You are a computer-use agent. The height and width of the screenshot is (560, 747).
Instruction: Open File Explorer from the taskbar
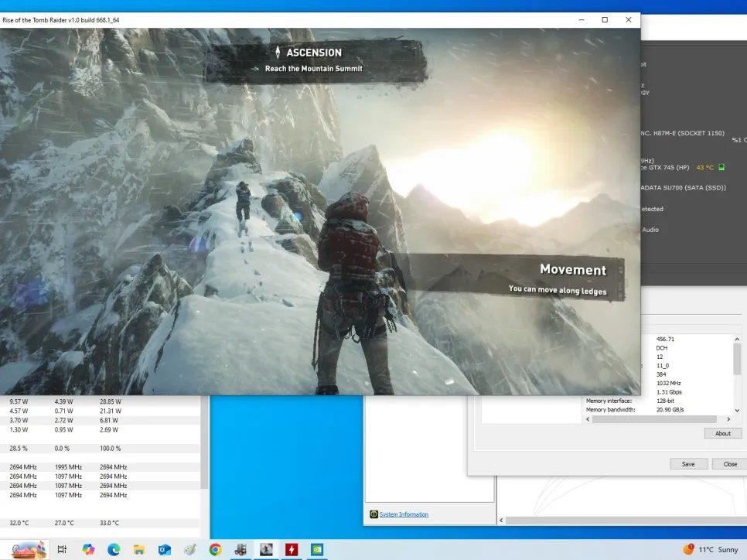pos(138,549)
